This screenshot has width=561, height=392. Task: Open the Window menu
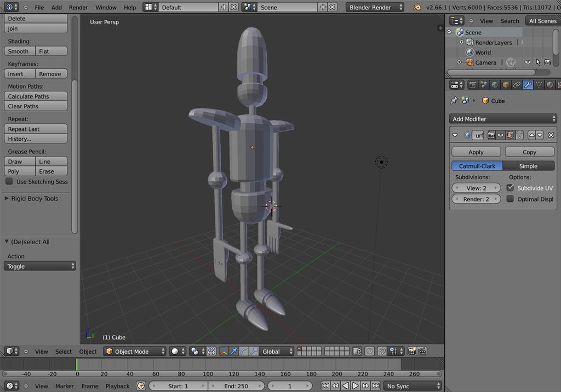(x=106, y=7)
